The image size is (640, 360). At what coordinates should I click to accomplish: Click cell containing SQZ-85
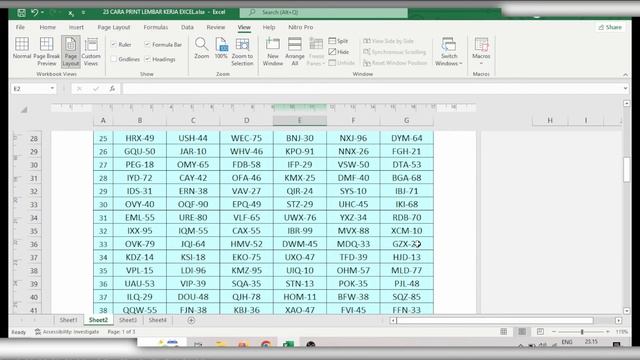[407, 297]
